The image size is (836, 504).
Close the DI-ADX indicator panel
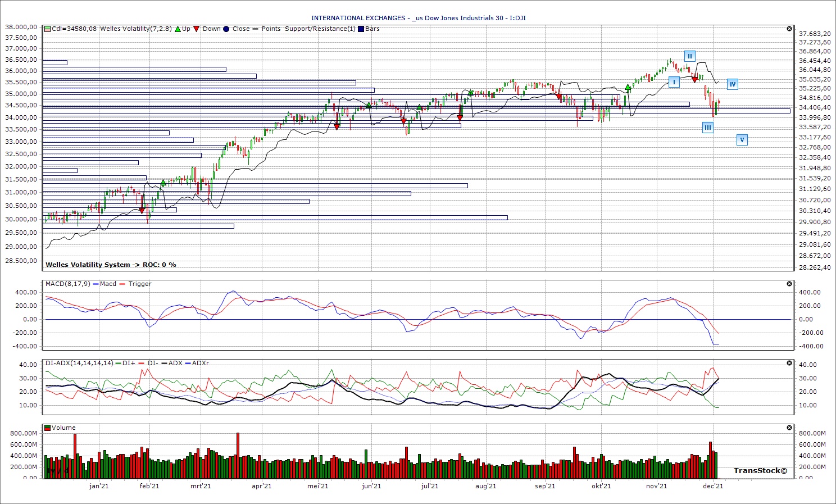tap(789, 363)
